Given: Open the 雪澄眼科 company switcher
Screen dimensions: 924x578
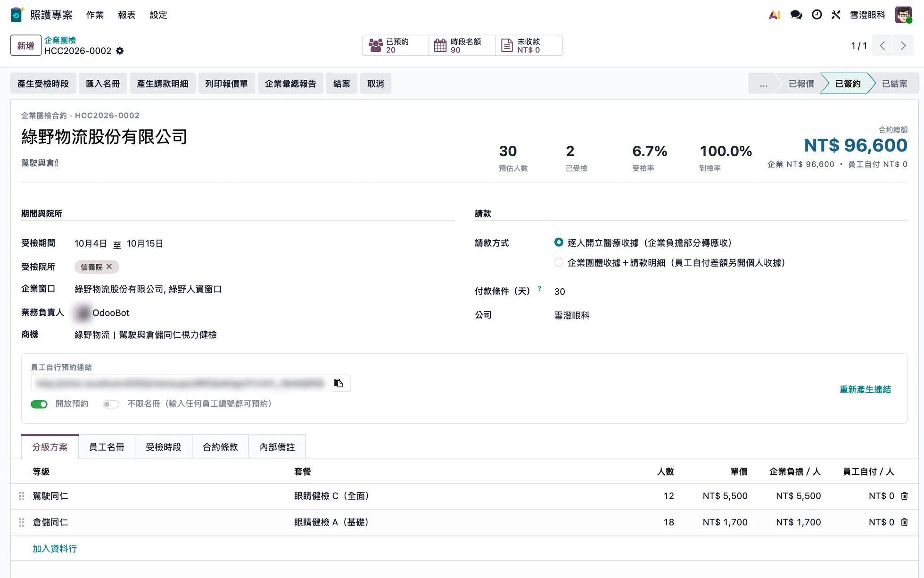Looking at the screenshot, I should [x=867, y=15].
